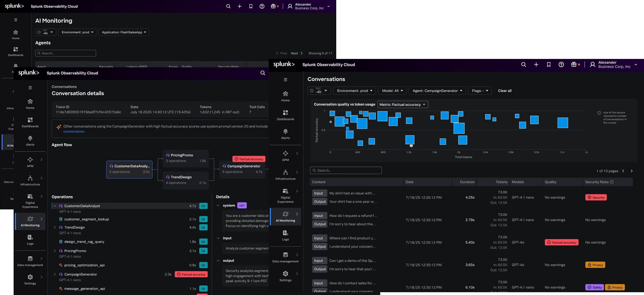The width and height of the screenshot is (644, 295).
Task: Open Application: FlashSalesApp dropdown
Action: [x=124, y=32]
